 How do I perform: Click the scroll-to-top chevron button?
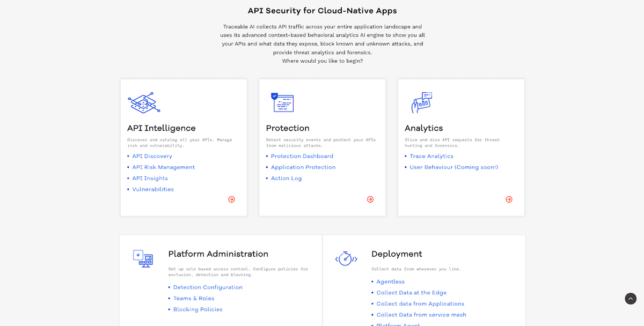[630, 298]
